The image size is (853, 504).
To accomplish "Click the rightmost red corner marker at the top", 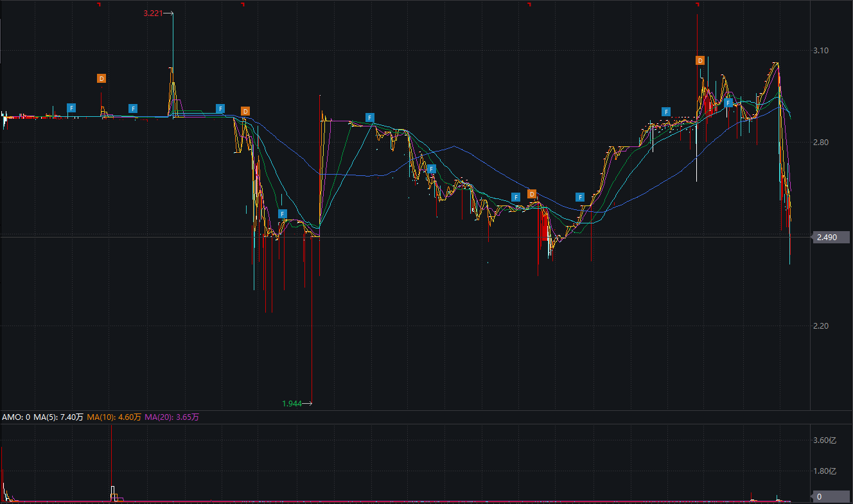I will click(697, 4).
